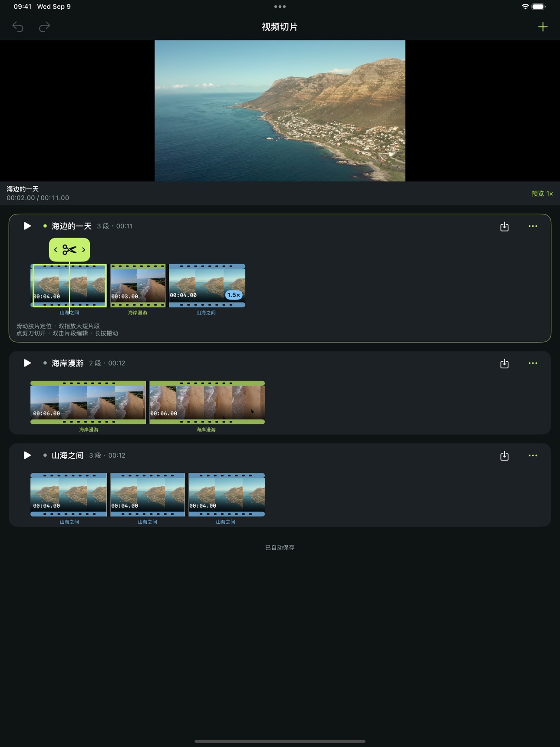
Task: Tap the 海边的一天 sequence title
Action: pos(72,226)
